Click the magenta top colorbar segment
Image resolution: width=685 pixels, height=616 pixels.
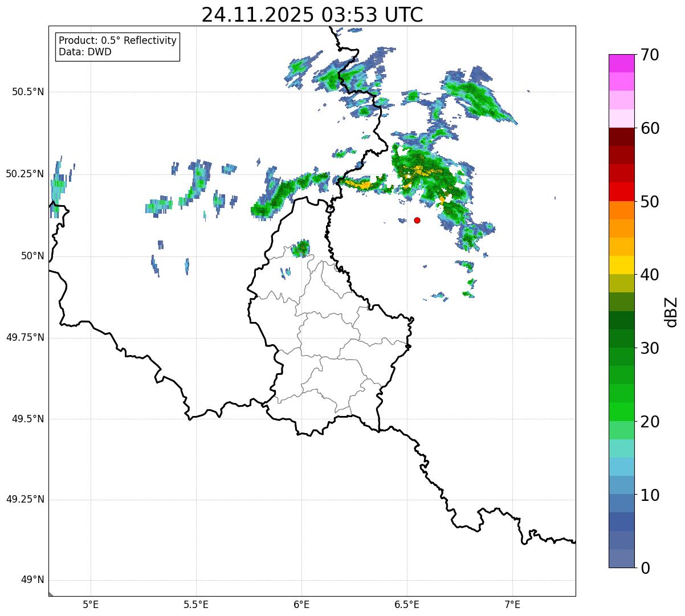[x=622, y=63]
